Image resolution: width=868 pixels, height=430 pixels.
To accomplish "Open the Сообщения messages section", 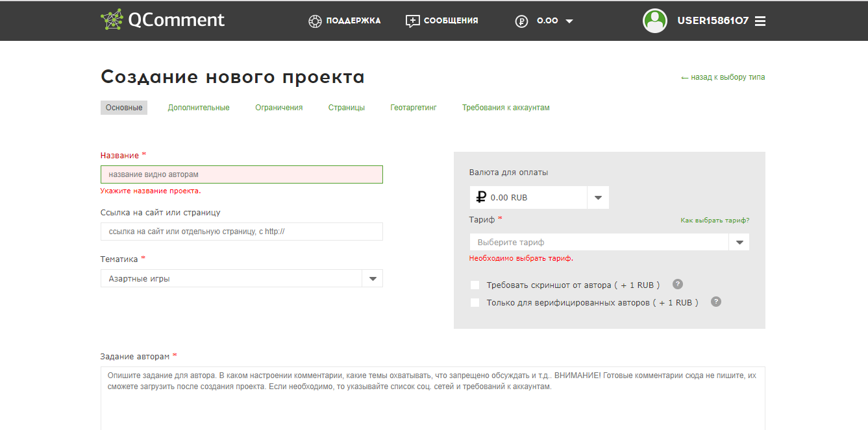I will 441,20.
